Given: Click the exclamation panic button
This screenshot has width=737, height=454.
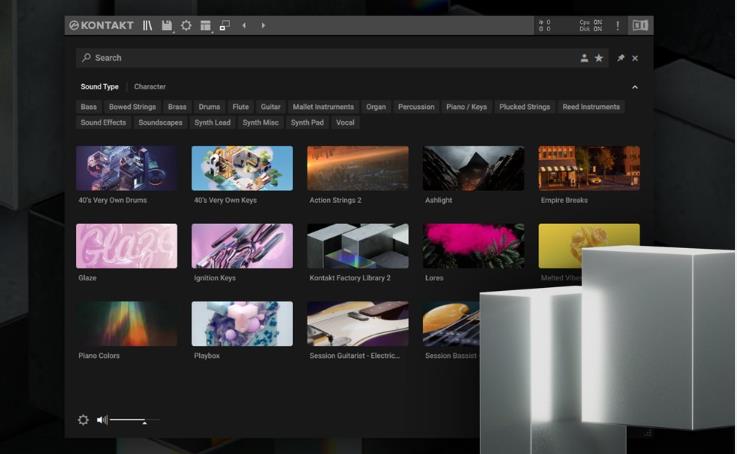Looking at the screenshot, I should (x=617, y=25).
